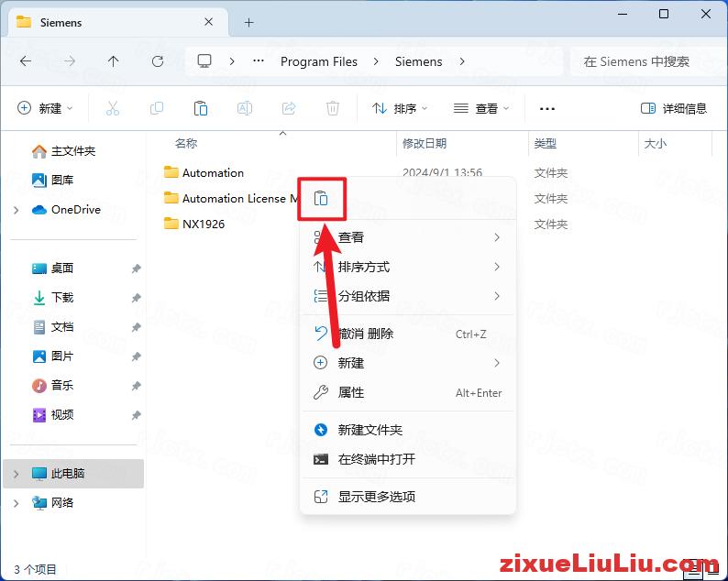
Task: Choose 显示更多选项 in context menu
Action: (408, 497)
